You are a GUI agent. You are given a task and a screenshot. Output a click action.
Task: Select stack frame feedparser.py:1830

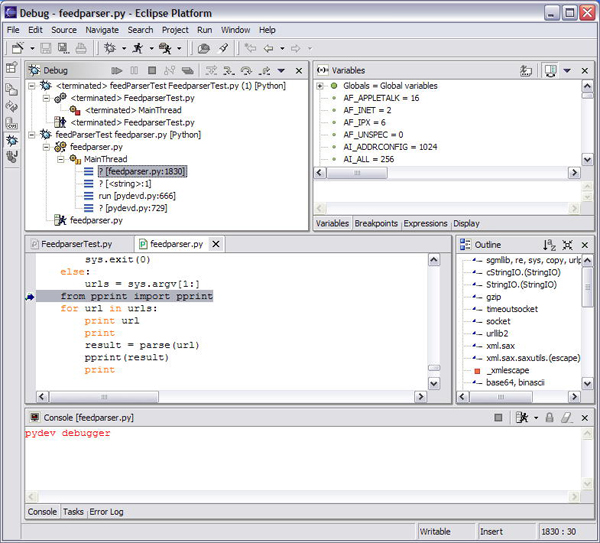click(142, 171)
